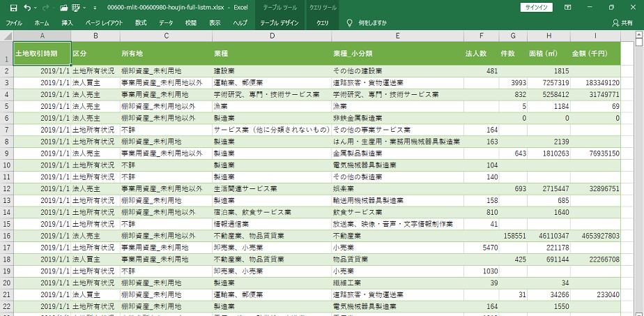
Task: Open Customize Quick Access Toolbar dropdown
Action: coord(95,8)
